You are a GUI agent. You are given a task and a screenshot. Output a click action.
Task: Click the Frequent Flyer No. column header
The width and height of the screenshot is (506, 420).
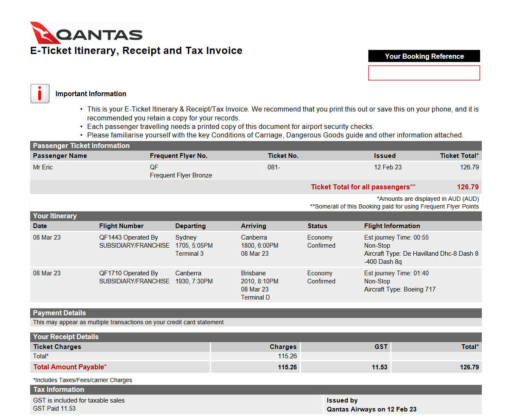[x=179, y=156]
